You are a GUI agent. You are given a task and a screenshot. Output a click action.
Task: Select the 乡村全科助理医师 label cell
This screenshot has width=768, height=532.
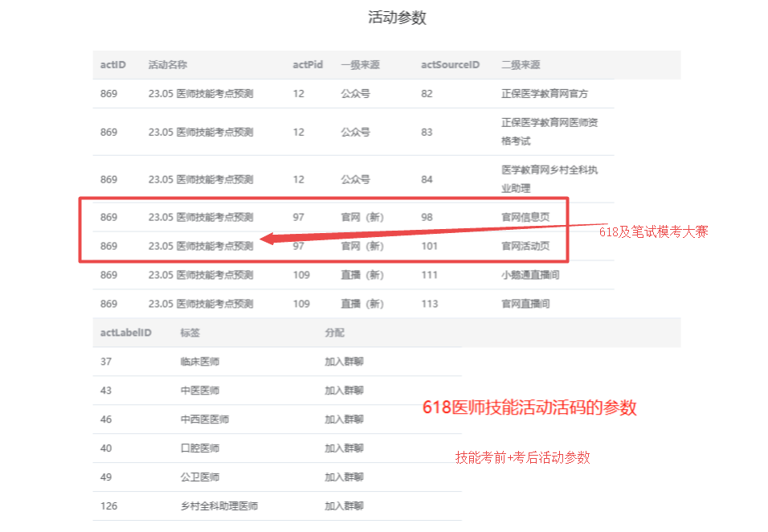coord(219,506)
